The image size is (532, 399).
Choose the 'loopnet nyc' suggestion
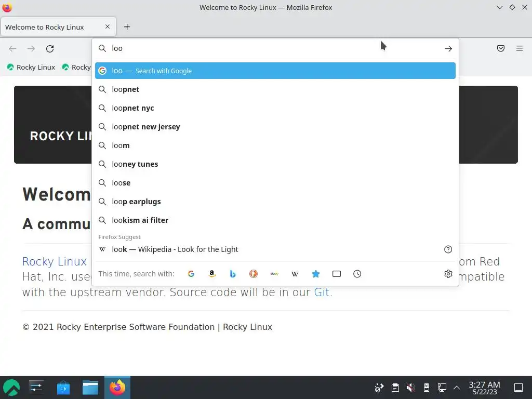[x=275, y=108]
